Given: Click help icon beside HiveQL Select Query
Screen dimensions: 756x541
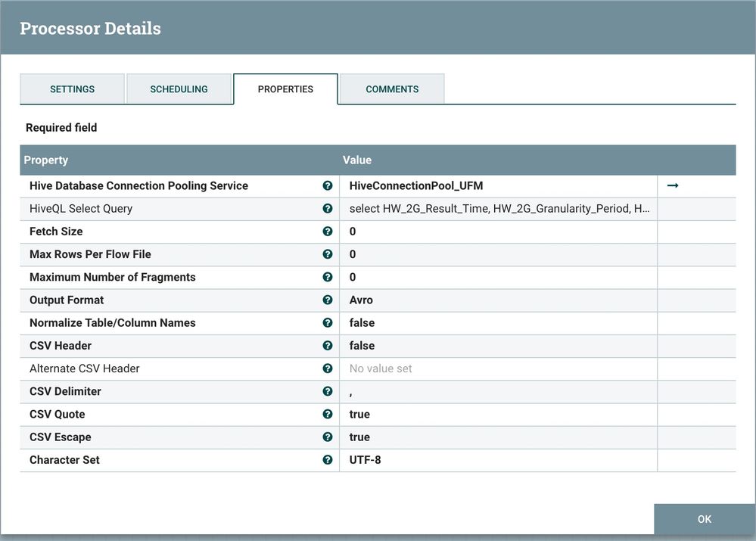Looking at the screenshot, I should 328,209.
